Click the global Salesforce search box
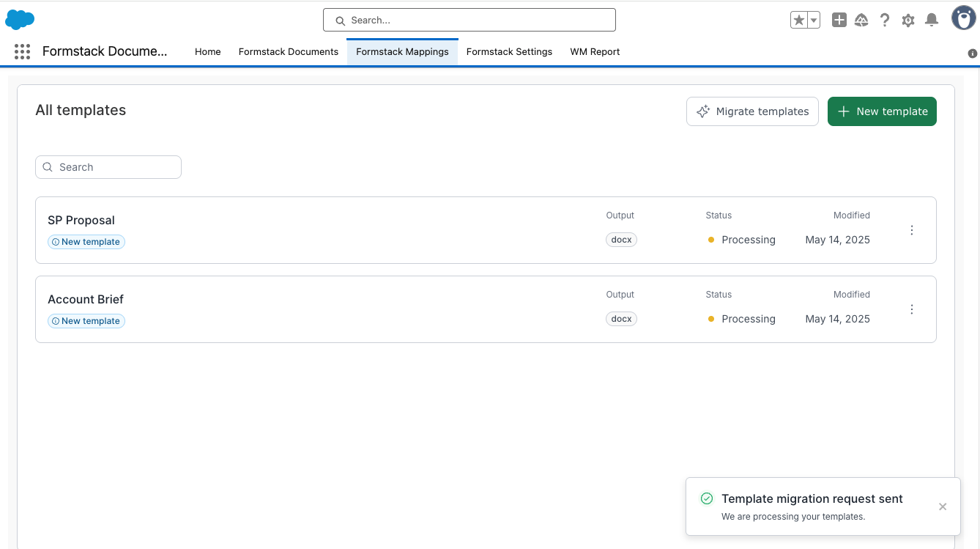 point(469,21)
